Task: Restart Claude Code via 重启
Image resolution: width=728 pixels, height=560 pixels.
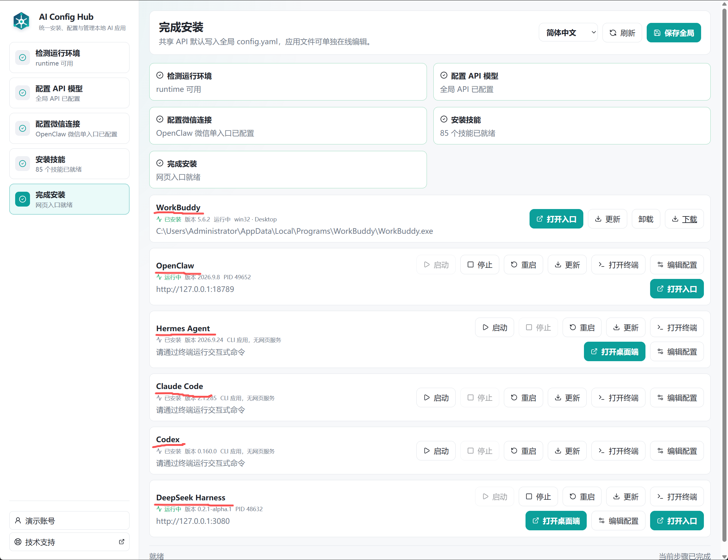Action: [x=523, y=398]
